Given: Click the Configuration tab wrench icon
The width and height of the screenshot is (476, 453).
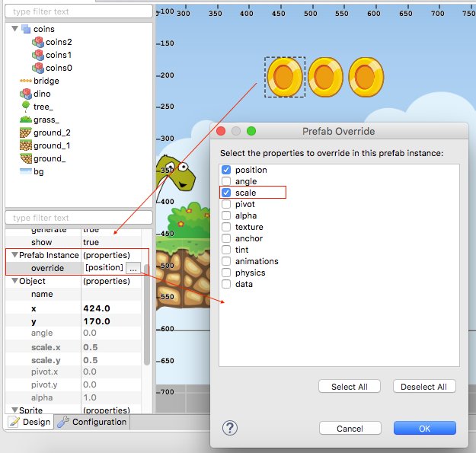Looking at the screenshot, I should pyautogui.click(x=63, y=422).
